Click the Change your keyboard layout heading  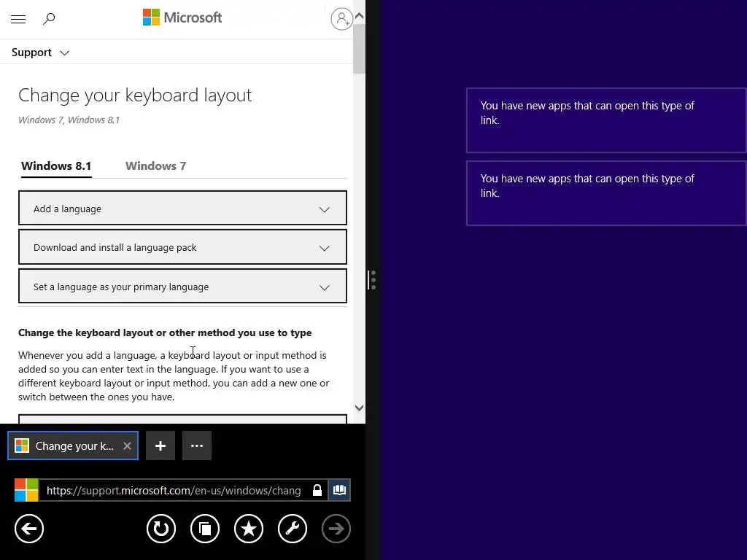[x=135, y=96]
